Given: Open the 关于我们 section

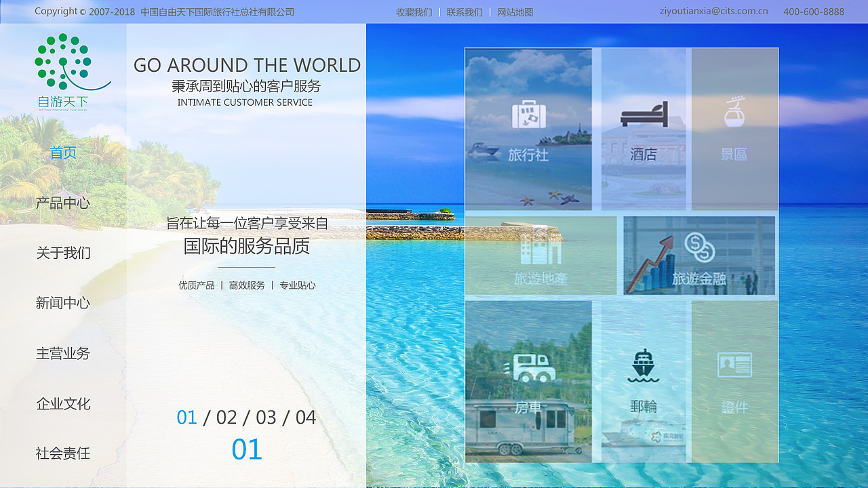Looking at the screenshot, I should (x=62, y=253).
